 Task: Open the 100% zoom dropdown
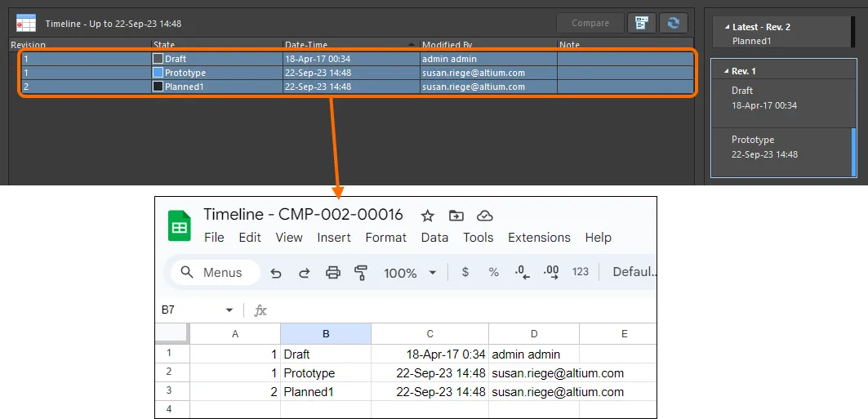pyautogui.click(x=410, y=273)
